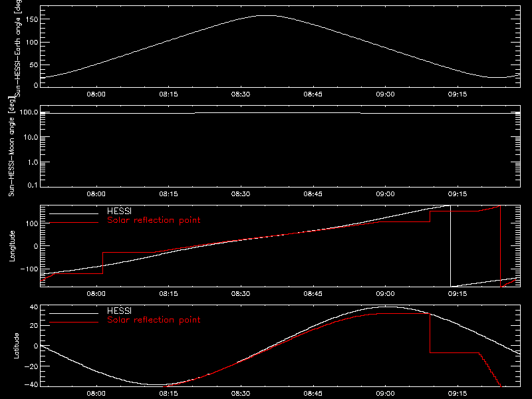
Task: Click 08:00 label under Latitude plot
Action: [x=96, y=394]
